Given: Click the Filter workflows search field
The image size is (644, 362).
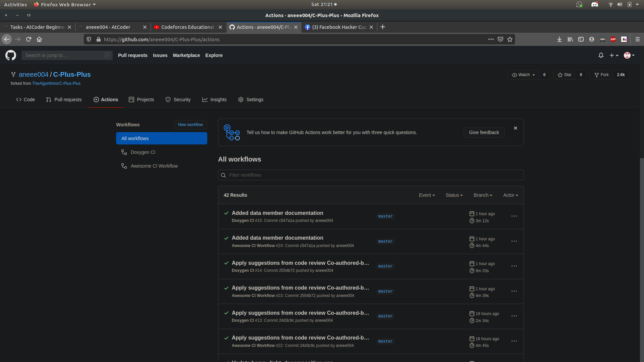Looking at the screenshot, I should 371,175.
